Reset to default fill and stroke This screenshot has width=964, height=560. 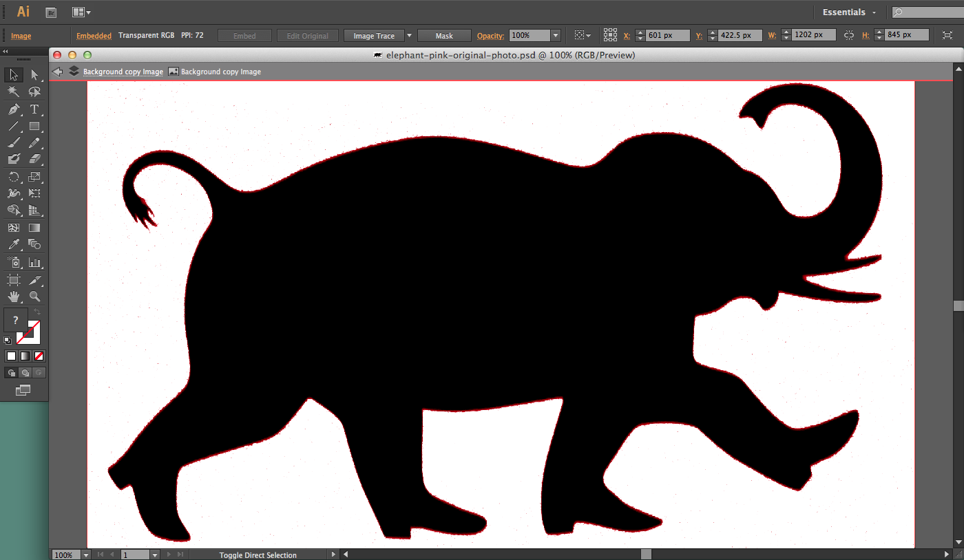pos(8,341)
